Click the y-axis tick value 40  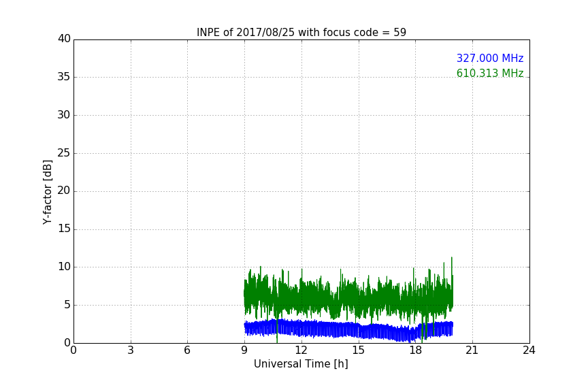(64, 39)
